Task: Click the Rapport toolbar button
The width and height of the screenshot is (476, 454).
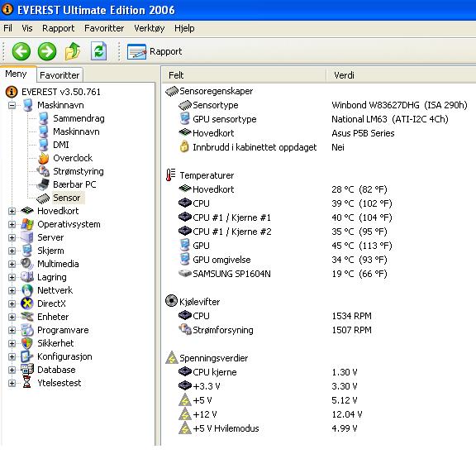Action: click(155, 51)
